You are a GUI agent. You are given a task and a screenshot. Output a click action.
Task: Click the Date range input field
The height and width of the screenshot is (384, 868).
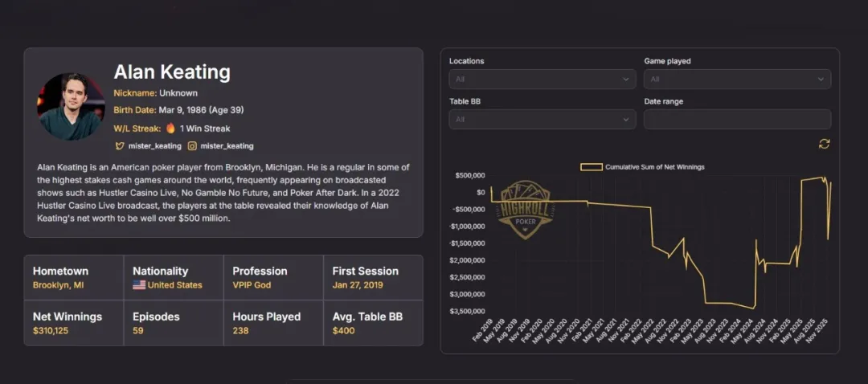(x=737, y=120)
